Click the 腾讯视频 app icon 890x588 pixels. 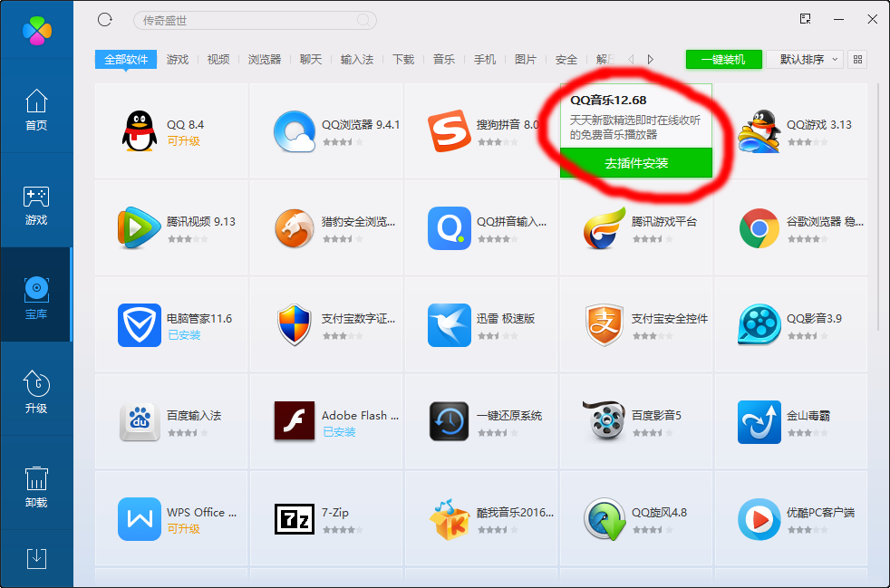click(x=139, y=228)
